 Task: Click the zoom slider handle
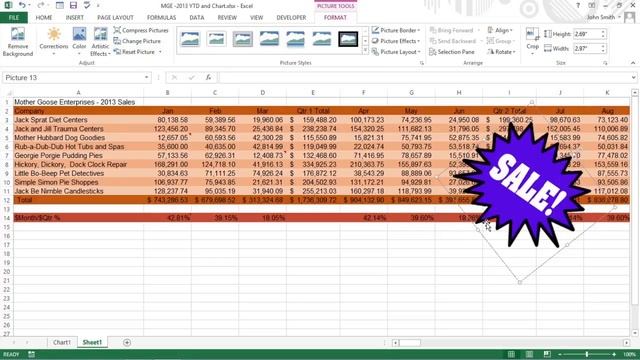[587, 354]
